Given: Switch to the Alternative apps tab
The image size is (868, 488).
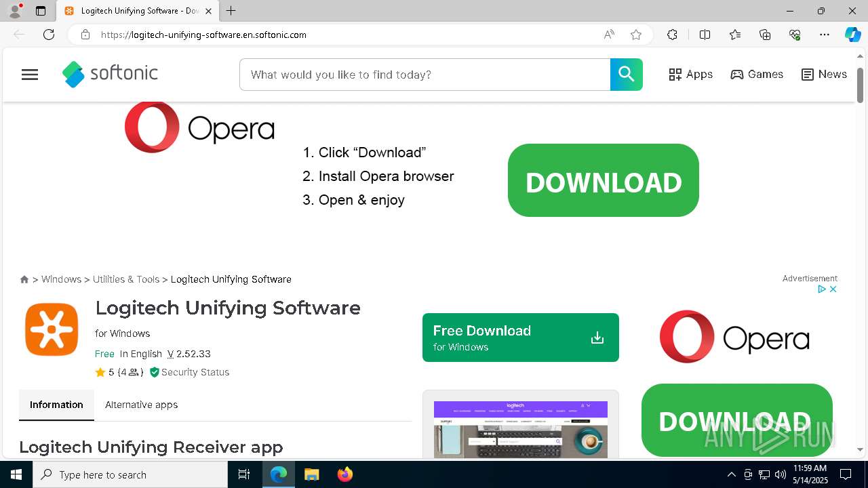Looking at the screenshot, I should (141, 405).
